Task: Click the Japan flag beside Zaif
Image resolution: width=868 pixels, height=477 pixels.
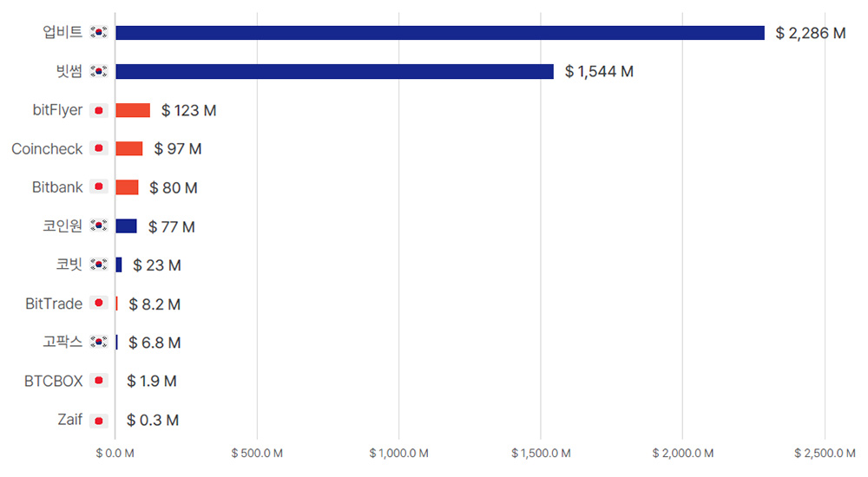Action: coord(99,421)
